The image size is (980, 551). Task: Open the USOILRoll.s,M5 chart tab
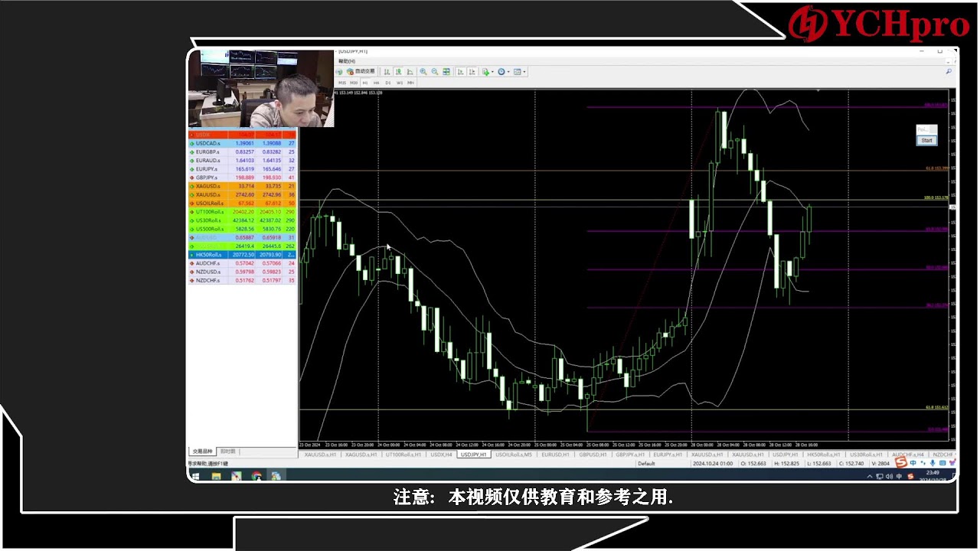[514, 454]
